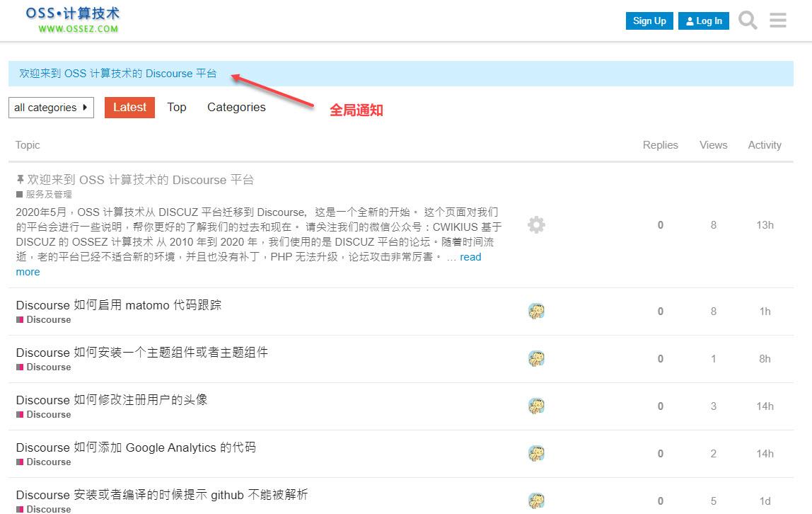The height and width of the screenshot is (514, 812).
Task: Click 8h activity of 主题组件 topic
Action: [x=765, y=358]
